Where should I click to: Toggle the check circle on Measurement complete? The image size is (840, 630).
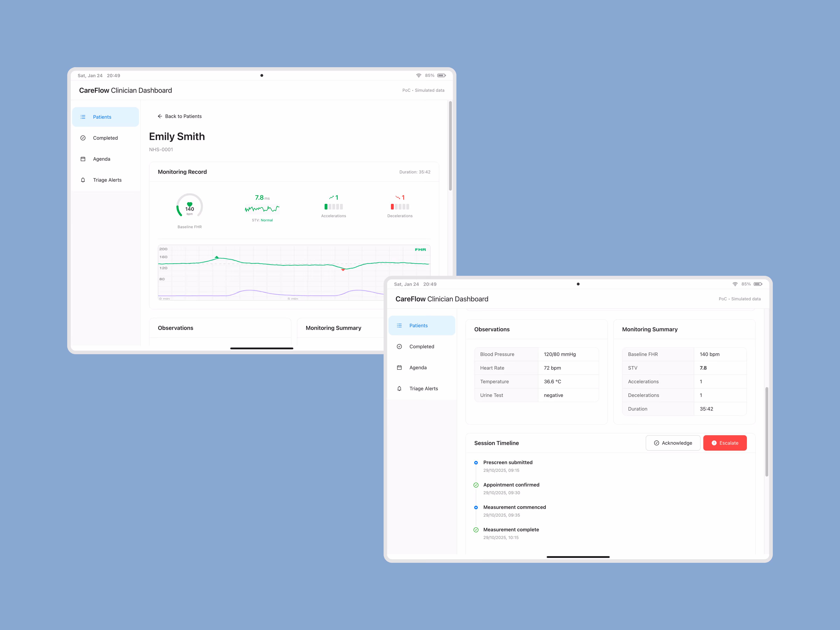(476, 529)
